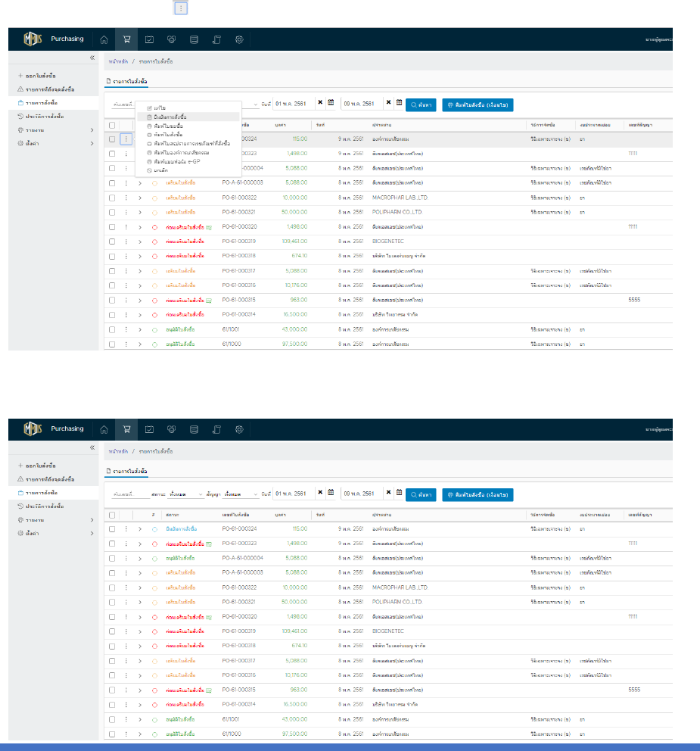
Task: Click the home icon in lower screenshot navbar
Action: point(104,429)
